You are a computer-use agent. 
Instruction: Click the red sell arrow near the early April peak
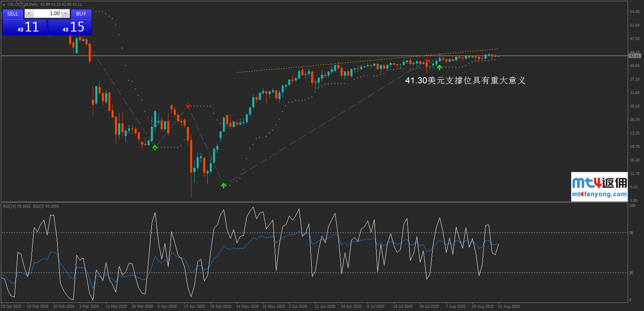coord(188,106)
